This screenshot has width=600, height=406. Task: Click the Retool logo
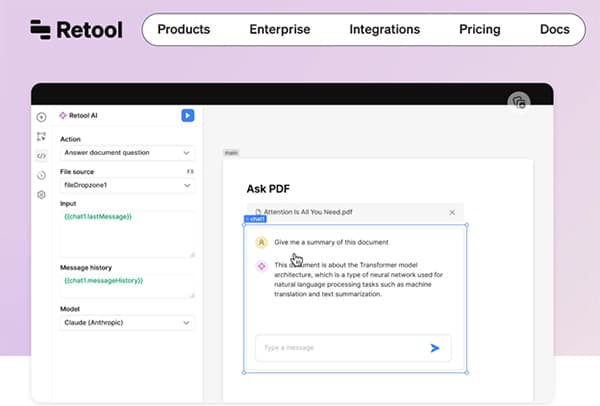(77, 29)
